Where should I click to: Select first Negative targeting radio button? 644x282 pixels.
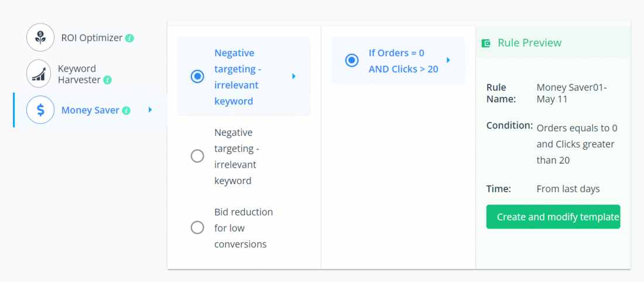(197, 76)
